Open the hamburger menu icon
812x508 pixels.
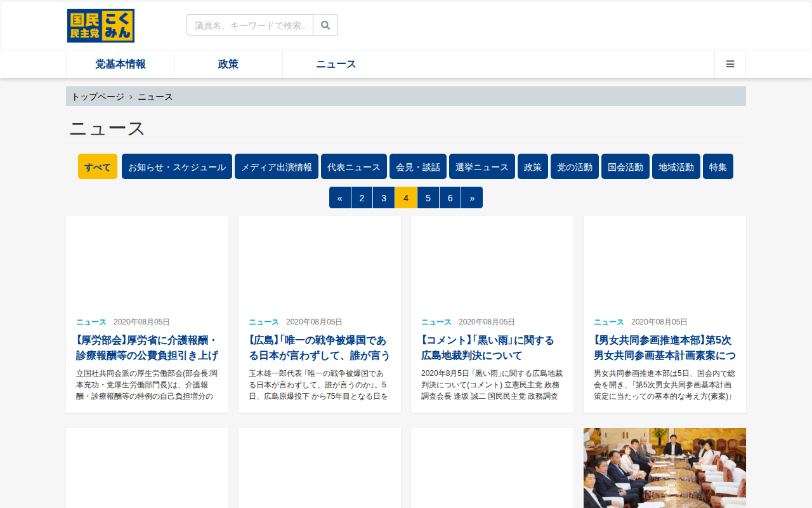coord(730,64)
